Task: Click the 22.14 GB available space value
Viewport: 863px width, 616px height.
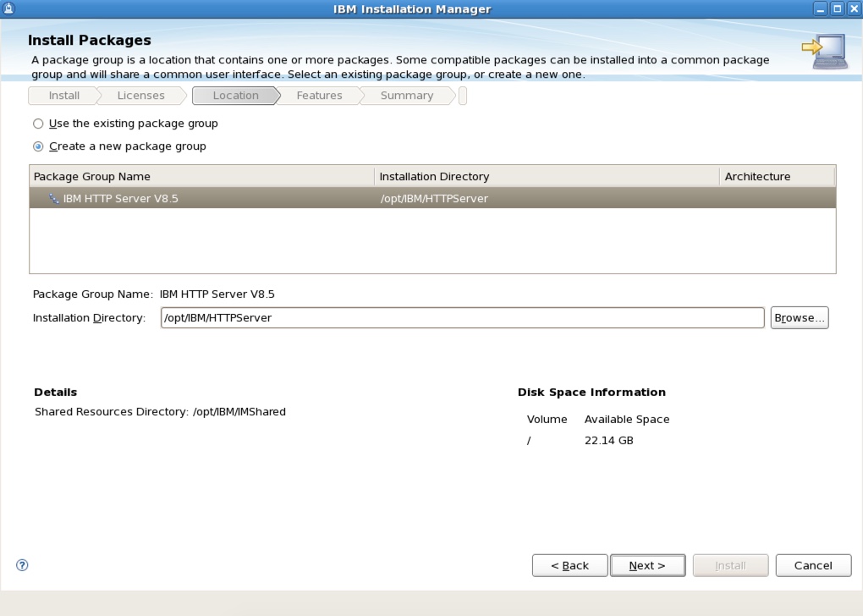Action: tap(608, 440)
